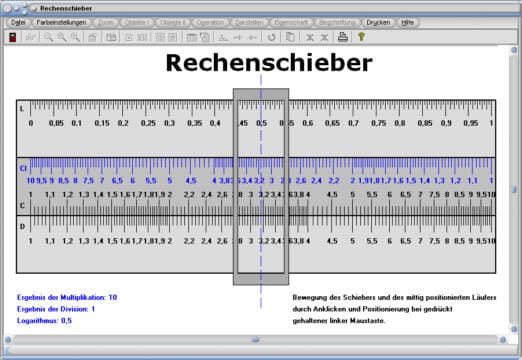
Task: Open the Operation menu
Action: click(x=210, y=22)
